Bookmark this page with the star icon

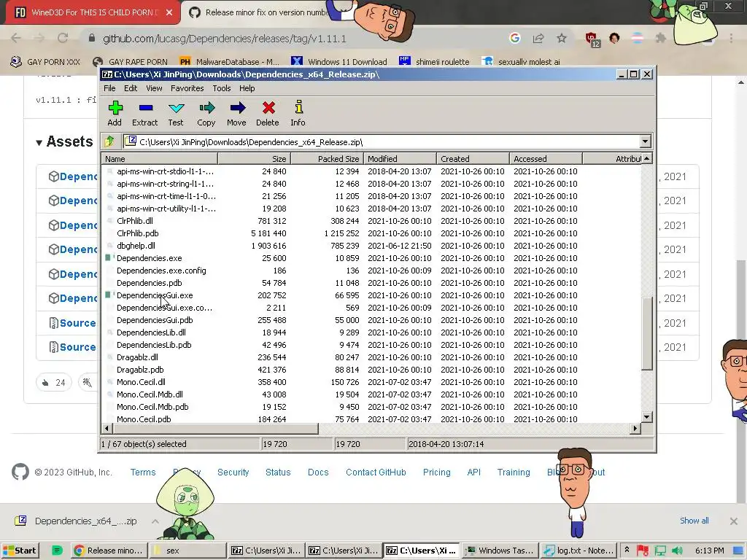click(x=562, y=38)
